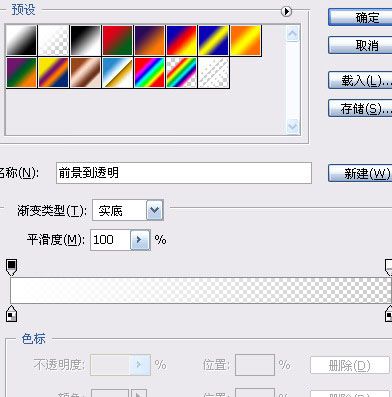Select the transparent stripes preset
The image size is (392, 397).
(213, 72)
